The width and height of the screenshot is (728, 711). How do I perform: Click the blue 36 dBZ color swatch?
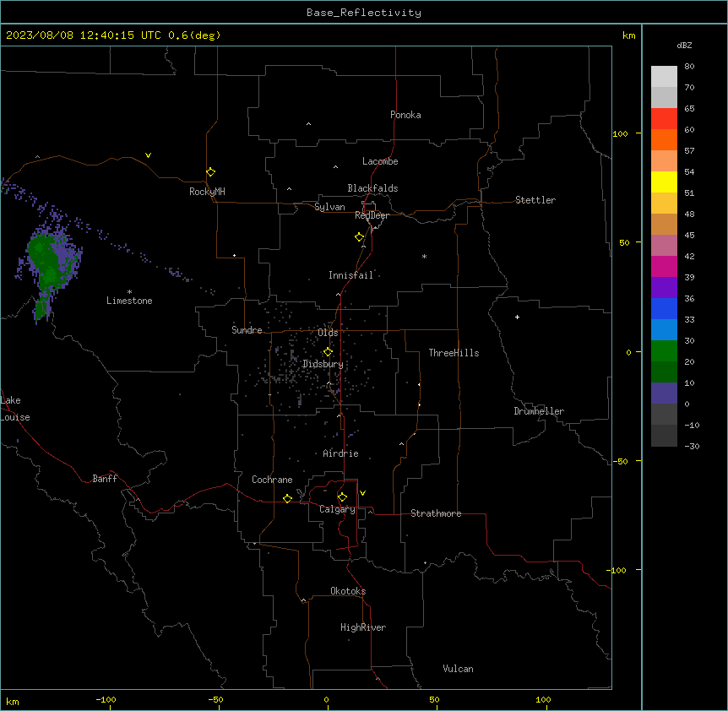664,308
